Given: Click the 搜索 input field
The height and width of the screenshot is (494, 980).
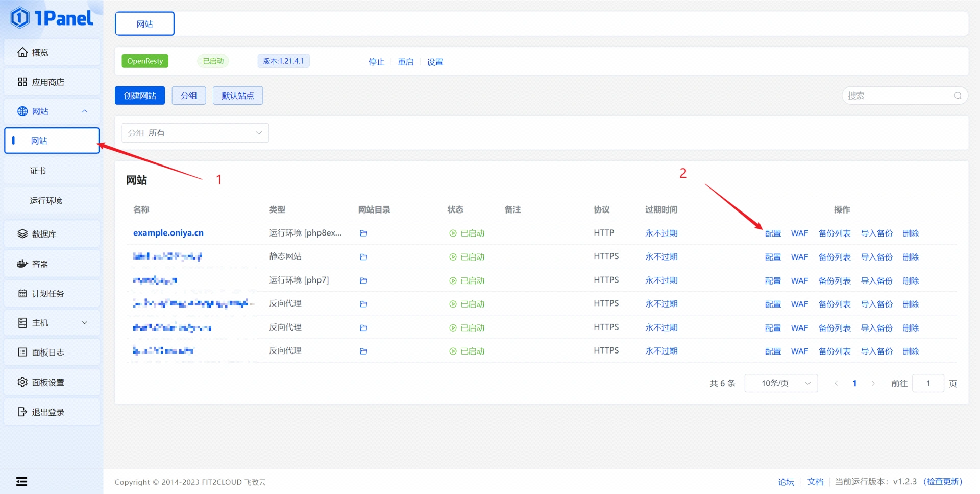Looking at the screenshot, I should tap(904, 96).
